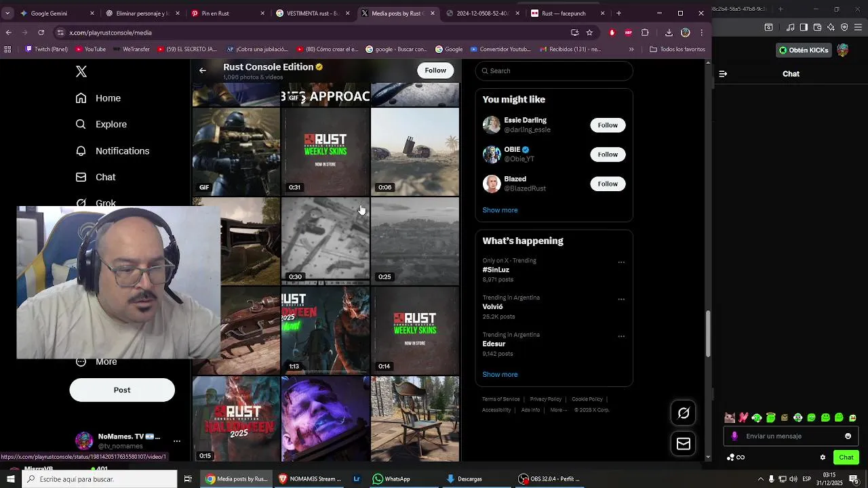Viewport: 868px width, 488px height.
Task: Open more options for #SinLuz trend
Action: pyautogui.click(x=621, y=262)
